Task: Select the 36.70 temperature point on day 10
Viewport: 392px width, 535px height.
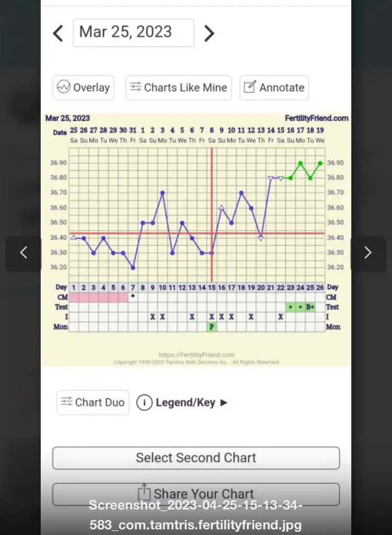Action: pos(163,193)
